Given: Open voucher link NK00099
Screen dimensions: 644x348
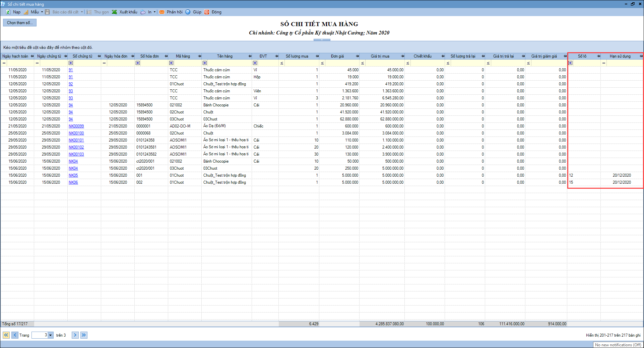Looking at the screenshot, I should coord(76,126).
